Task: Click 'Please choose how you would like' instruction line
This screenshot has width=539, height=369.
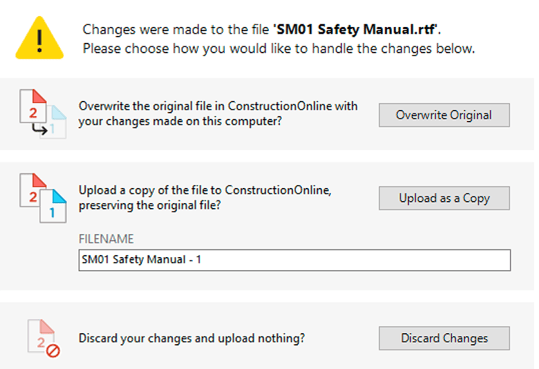Action: click(279, 48)
